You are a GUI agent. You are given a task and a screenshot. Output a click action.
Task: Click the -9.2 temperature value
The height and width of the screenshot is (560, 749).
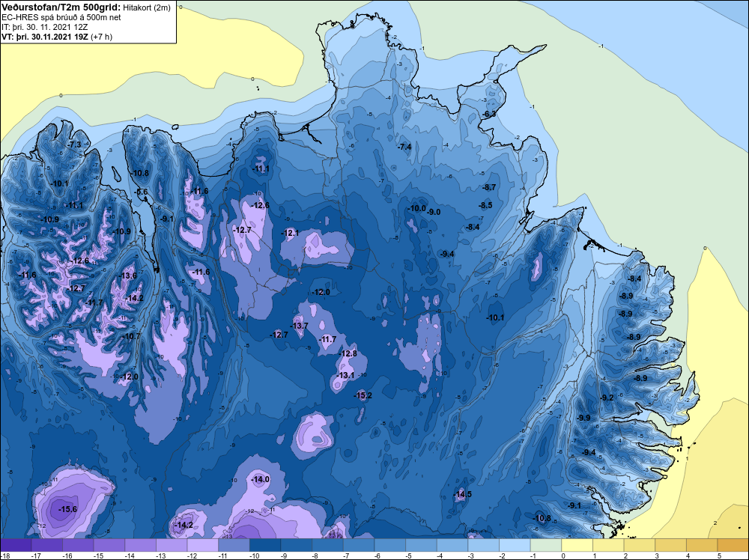[607, 398]
